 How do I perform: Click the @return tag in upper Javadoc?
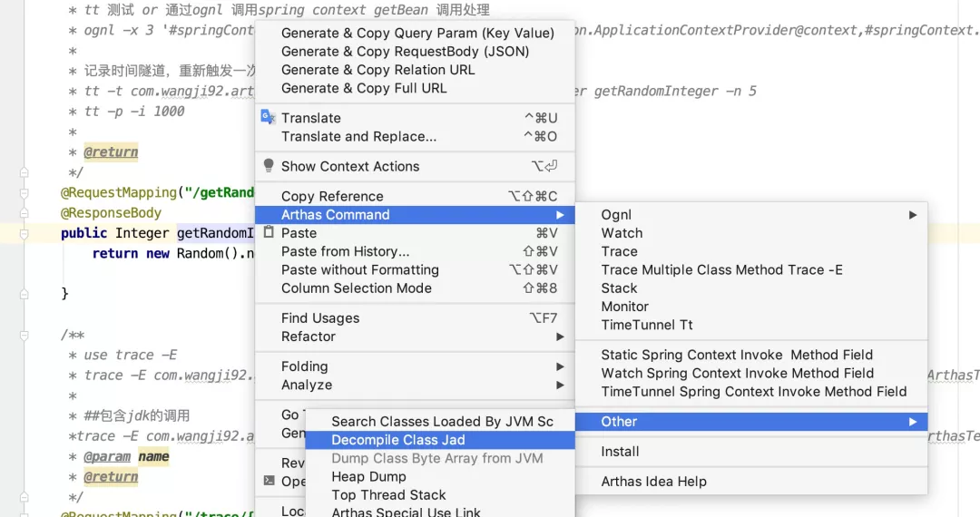pos(111,151)
